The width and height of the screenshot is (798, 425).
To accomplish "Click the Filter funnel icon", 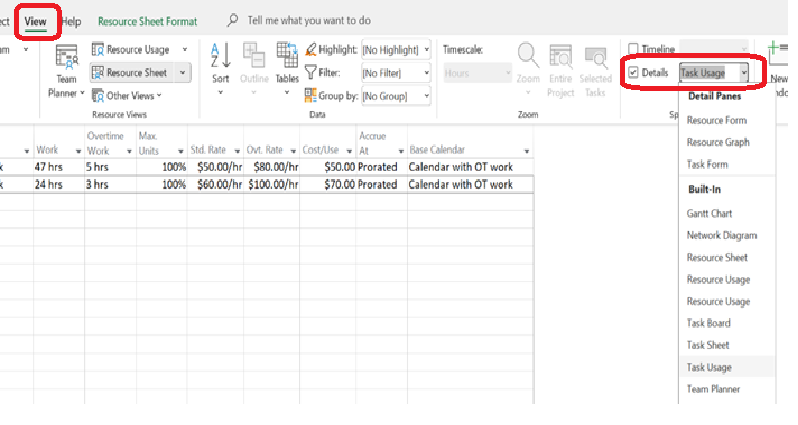I will tap(310, 72).
